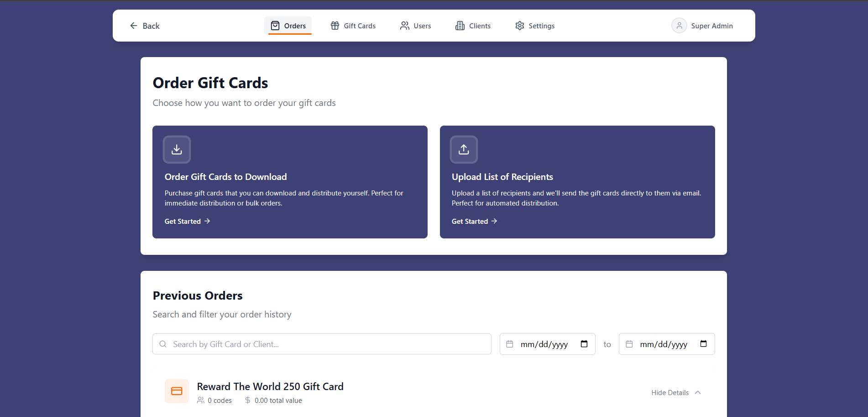Select the Order Gift Cards to Download heading
868x417 pixels.
click(x=225, y=177)
